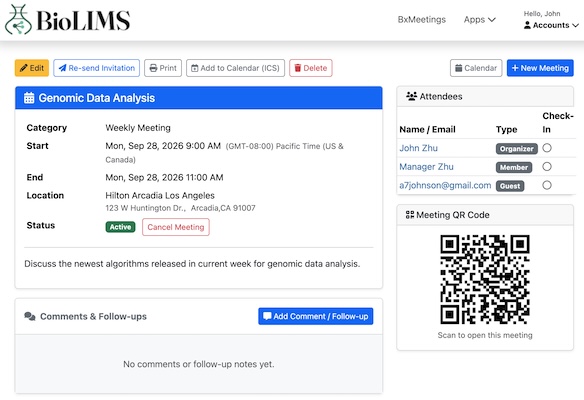The image size is (584, 400).
Task: Click 'Scan to open this meeting' caption
Action: (x=485, y=335)
